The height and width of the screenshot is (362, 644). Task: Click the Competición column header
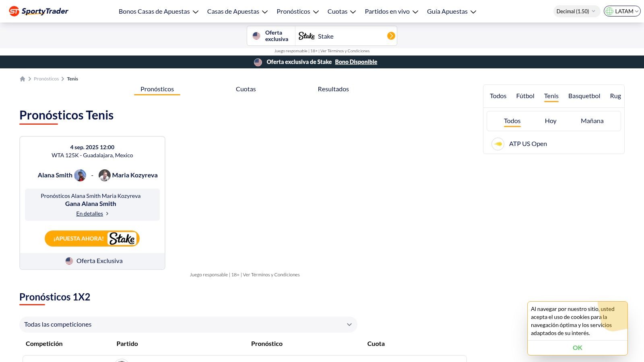pos(44,344)
